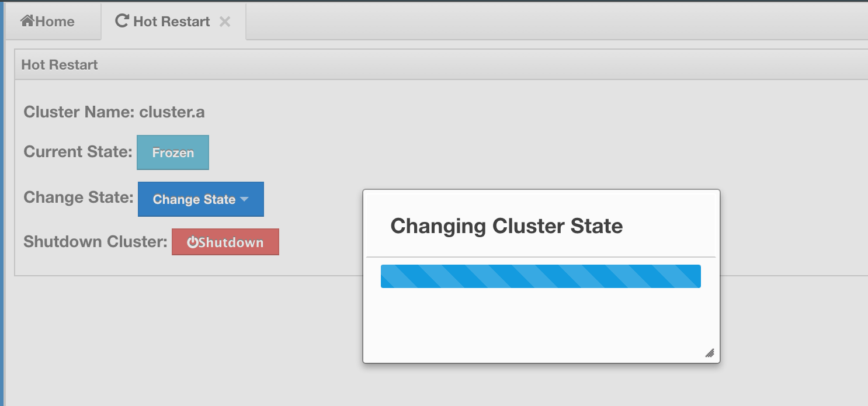The image size is (868, 406).
Task: Open the Change State dropdown
Action: coord(201,199)
